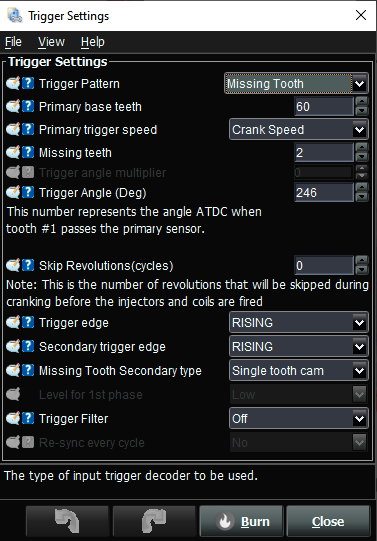This screenshot has width=377, height=541.
Task: Open help for Secondary trigger edge
Action: pyautogui.click(x=28, y=346)
